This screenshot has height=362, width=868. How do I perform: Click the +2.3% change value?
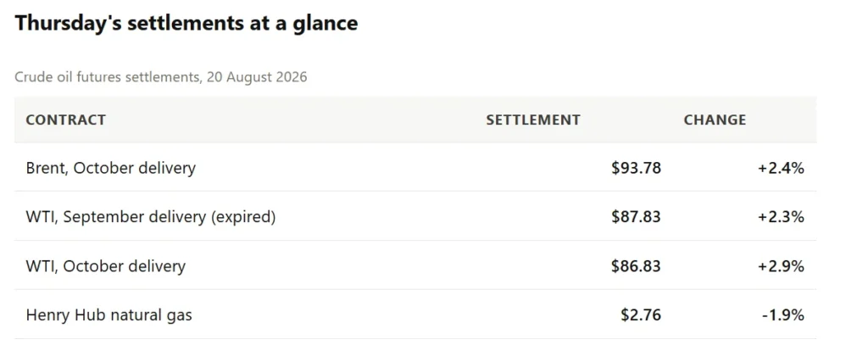coord(781,217)
